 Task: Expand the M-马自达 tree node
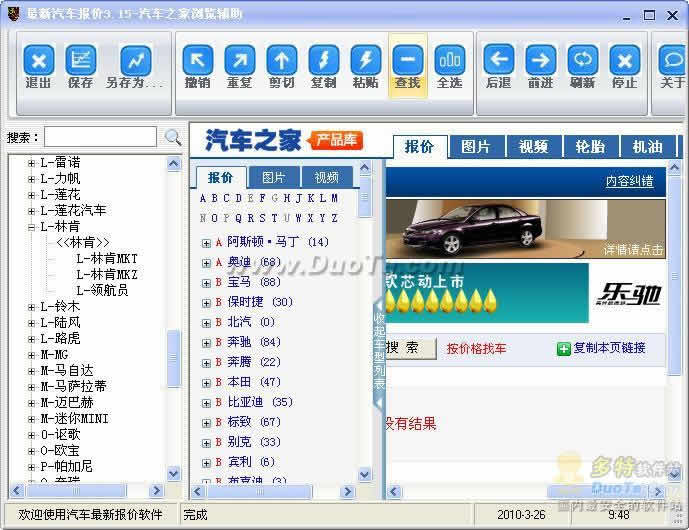click(31, 371)
